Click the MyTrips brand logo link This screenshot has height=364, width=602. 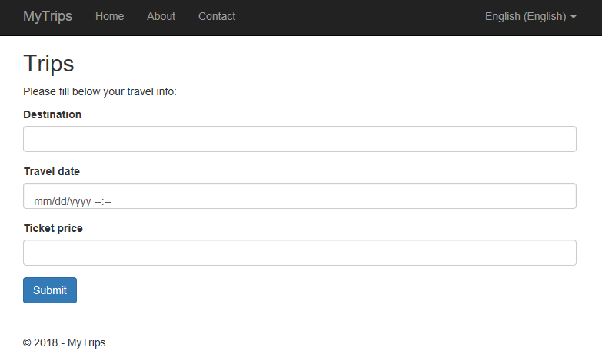48,16
